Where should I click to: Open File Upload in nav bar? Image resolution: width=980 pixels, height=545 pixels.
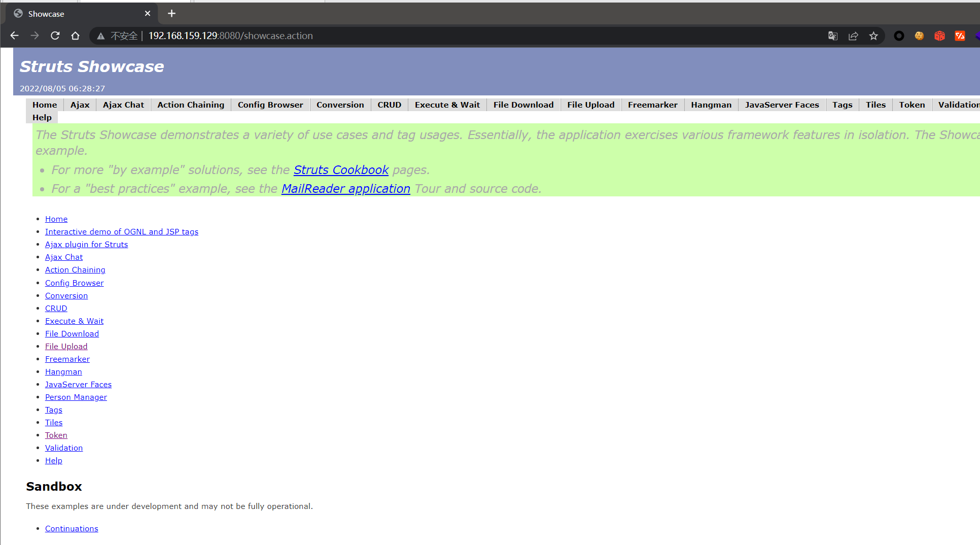pyautogui.click(x=591, y=105)
